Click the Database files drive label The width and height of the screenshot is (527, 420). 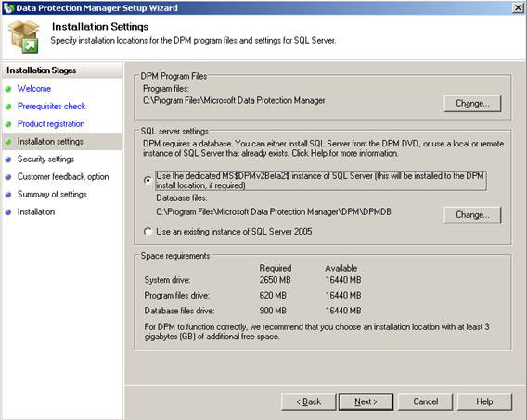click(179, 311)
